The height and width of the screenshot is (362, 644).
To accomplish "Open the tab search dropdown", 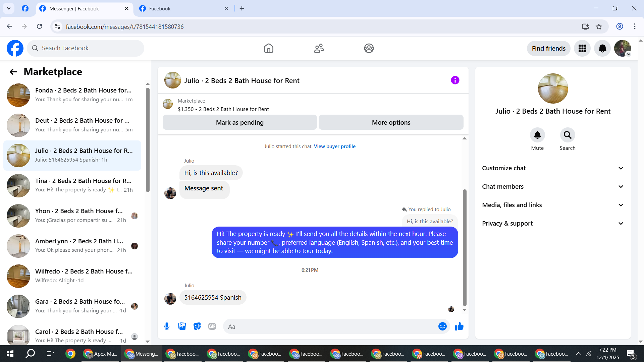I will click(9, 8).
